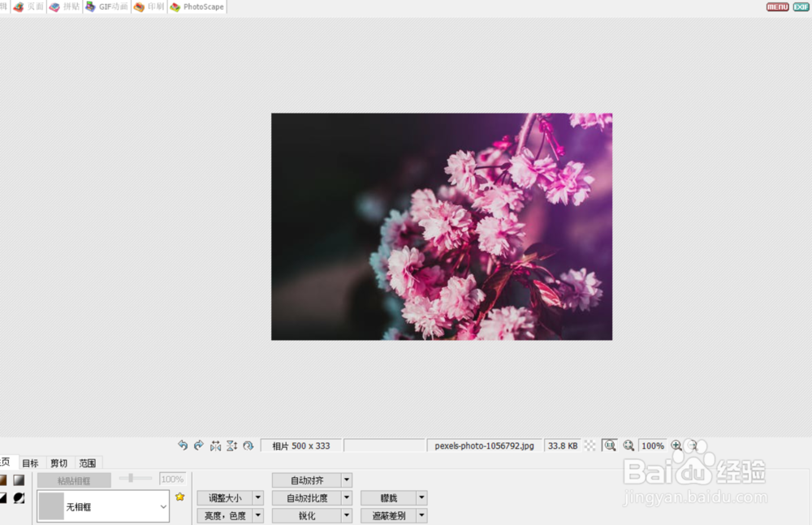812x525 pixels.
Task: Click the yellow star favorite frame icon
Action: pyautogui.click(x=179, y=497)
